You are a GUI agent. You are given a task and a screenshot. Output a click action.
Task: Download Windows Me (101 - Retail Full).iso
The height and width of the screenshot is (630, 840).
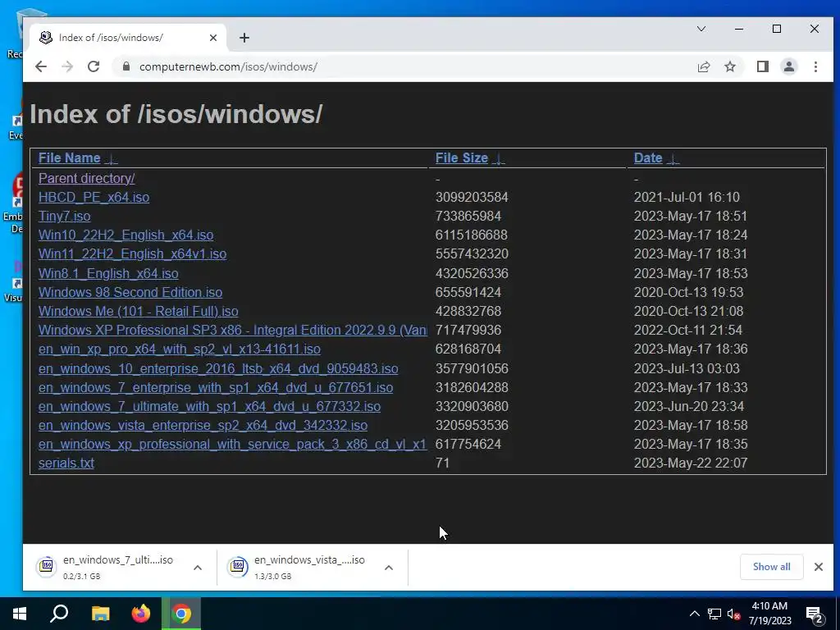(138, 311)
